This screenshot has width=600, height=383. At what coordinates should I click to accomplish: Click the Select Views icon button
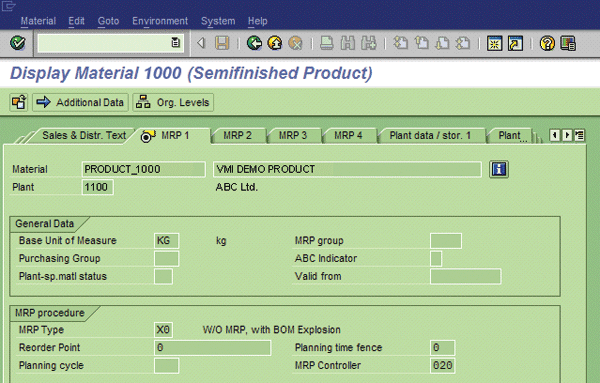18,103
